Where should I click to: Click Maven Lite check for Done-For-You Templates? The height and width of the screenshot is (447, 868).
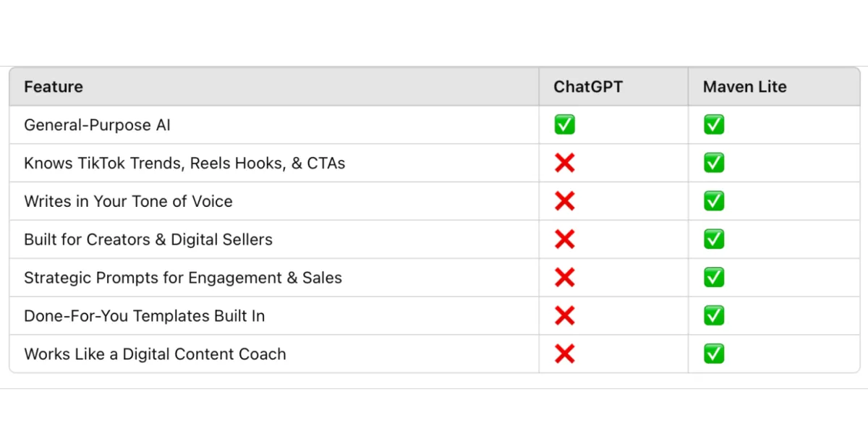coord(714,315)
